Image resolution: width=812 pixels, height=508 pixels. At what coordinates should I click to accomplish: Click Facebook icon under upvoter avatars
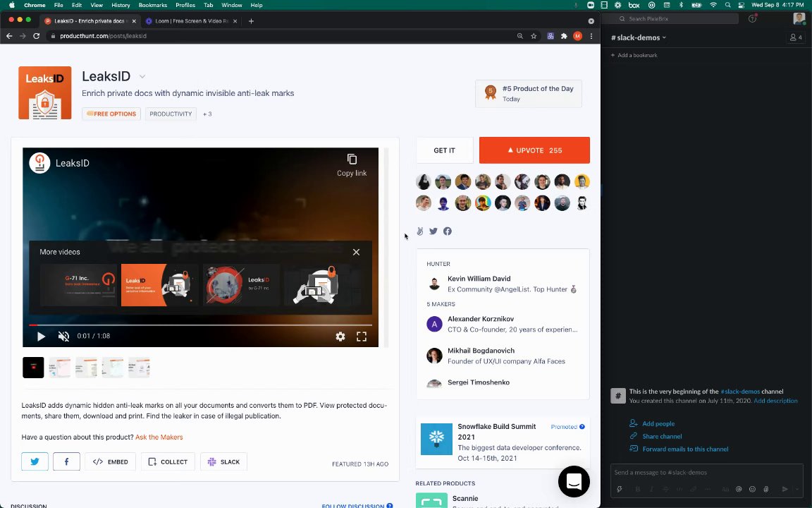(448, 231)
